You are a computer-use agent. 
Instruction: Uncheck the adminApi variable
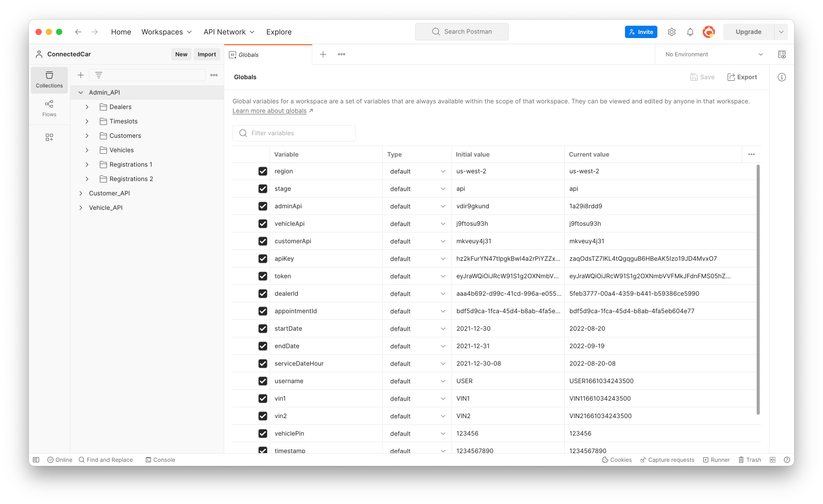263,206
